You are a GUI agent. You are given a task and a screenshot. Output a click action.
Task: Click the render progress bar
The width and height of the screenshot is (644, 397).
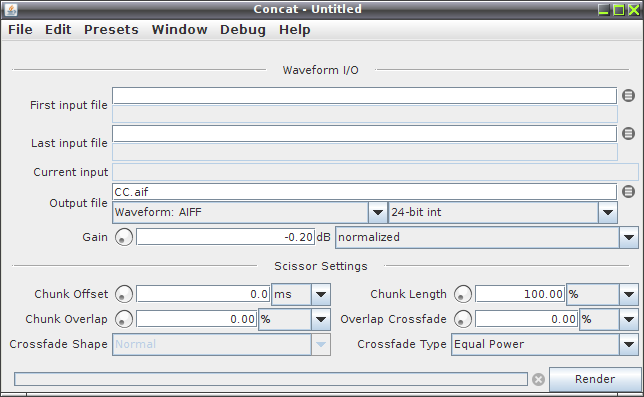coord(271,379)
